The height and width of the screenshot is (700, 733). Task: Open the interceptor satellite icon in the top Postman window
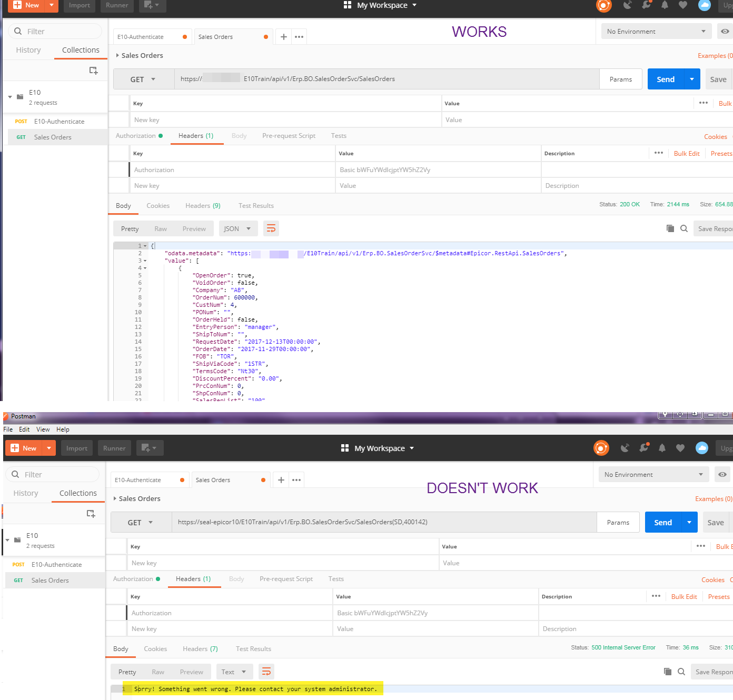627,5
